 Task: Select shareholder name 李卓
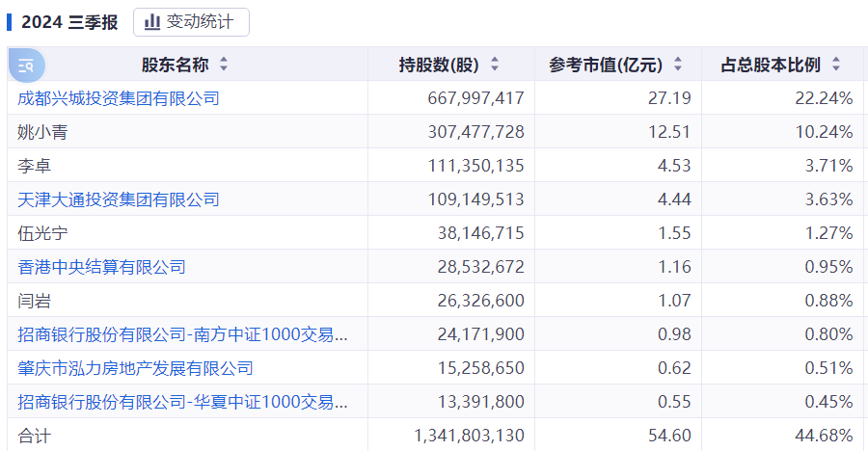point(35,166)
